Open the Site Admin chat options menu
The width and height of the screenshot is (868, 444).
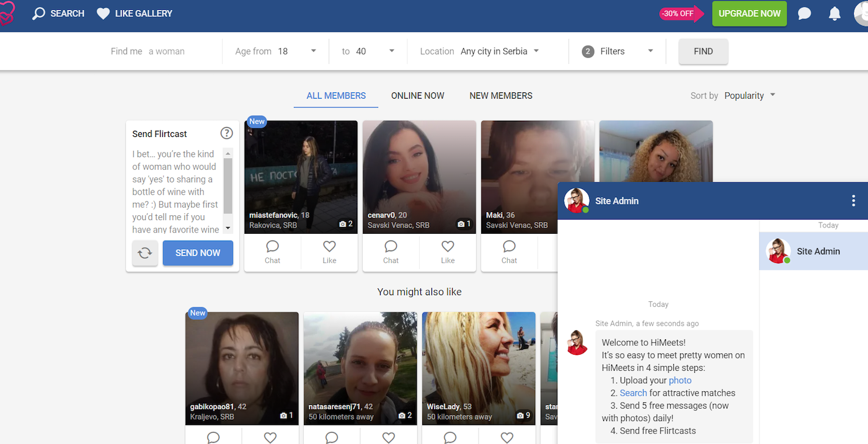coord(854,200)
